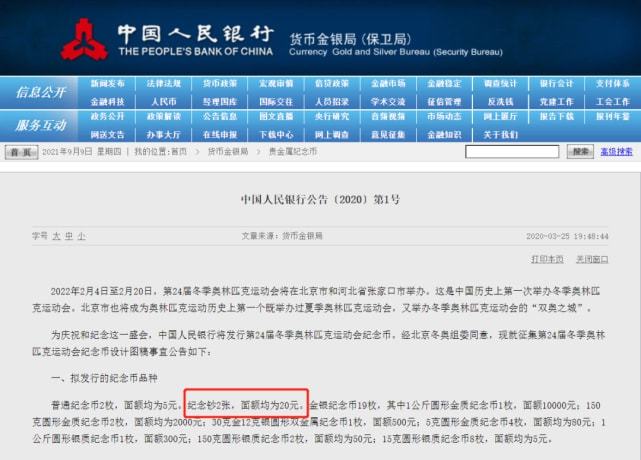Select 政策解读 menu item
Viewport: 641px width, 460px height.
164,117
